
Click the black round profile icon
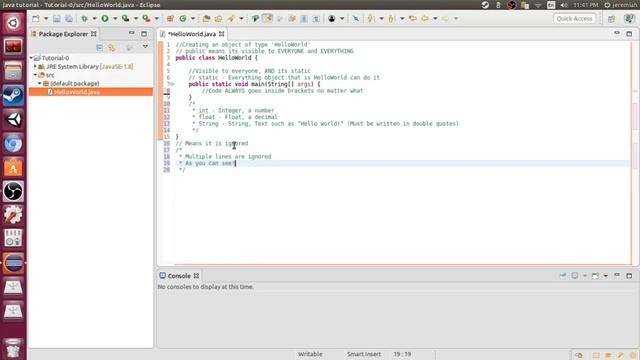332,18
